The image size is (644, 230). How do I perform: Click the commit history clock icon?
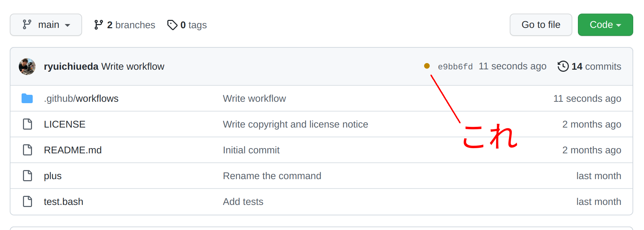click(x=563, y=66)
